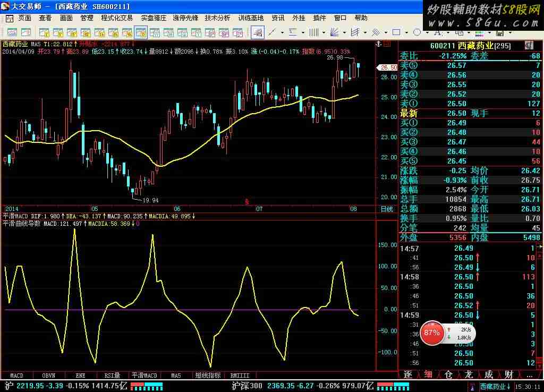Select the 4-hour period chart icon
544x392 pixels.
click(x=127, y=32)
